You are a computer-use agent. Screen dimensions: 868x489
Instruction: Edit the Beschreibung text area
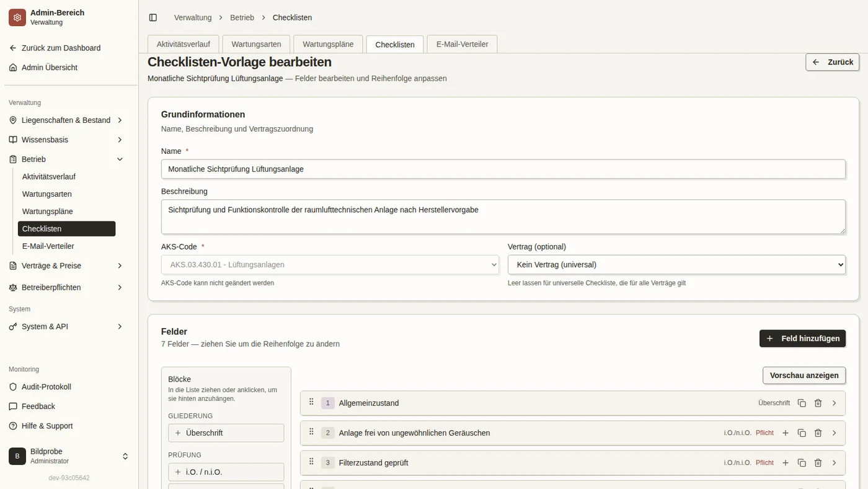(x=503, y=217)
